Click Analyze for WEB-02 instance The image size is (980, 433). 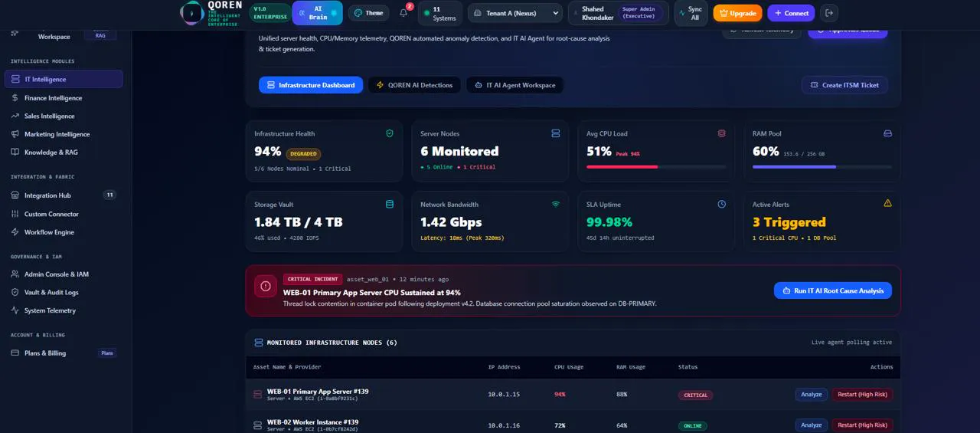(811, 425)
